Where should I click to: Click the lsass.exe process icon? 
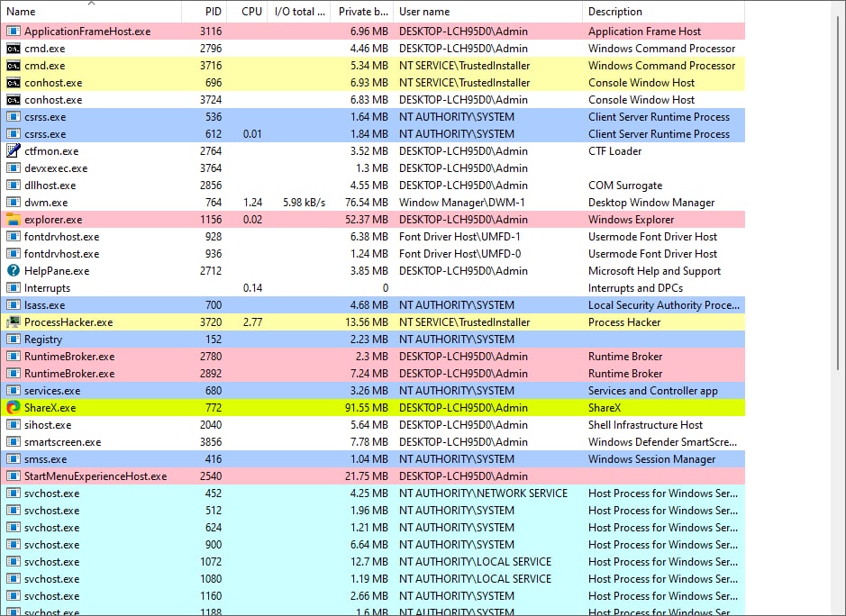[x=14, y=305]
